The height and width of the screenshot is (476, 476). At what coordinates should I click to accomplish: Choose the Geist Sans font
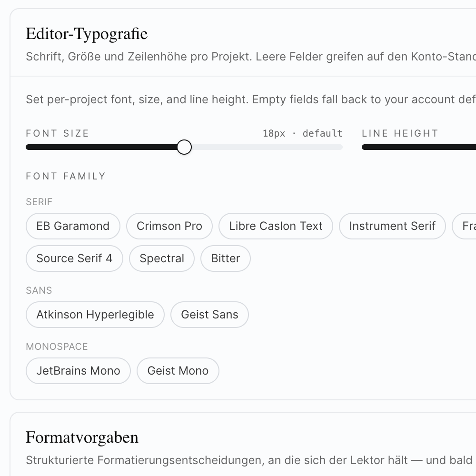tap(209, 315)
